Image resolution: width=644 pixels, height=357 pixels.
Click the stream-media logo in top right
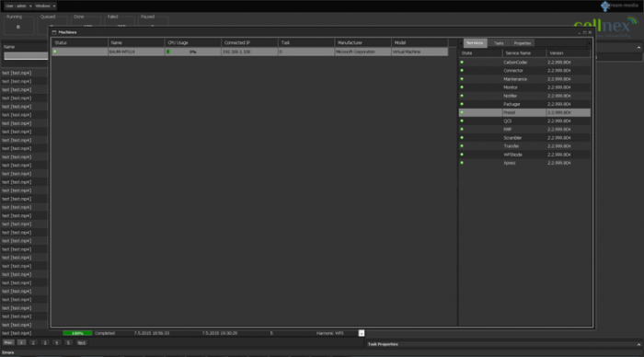pos(619,6)
